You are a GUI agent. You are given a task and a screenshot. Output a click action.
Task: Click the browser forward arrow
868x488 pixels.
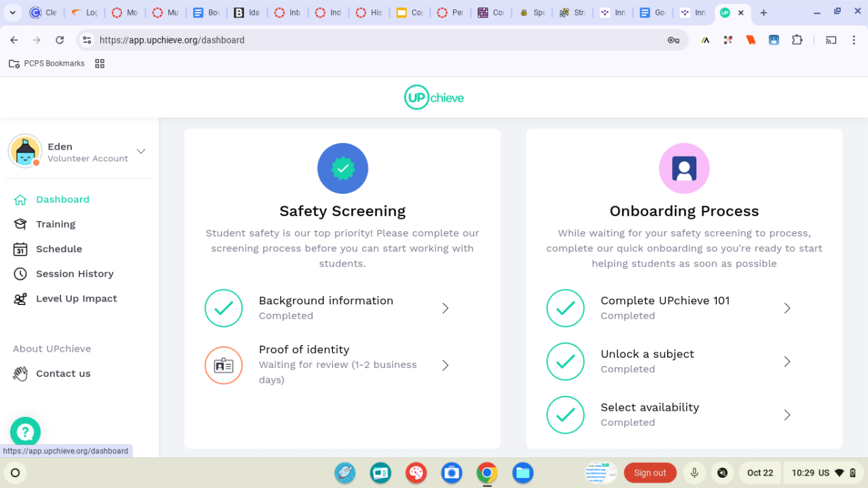[37, 40]
